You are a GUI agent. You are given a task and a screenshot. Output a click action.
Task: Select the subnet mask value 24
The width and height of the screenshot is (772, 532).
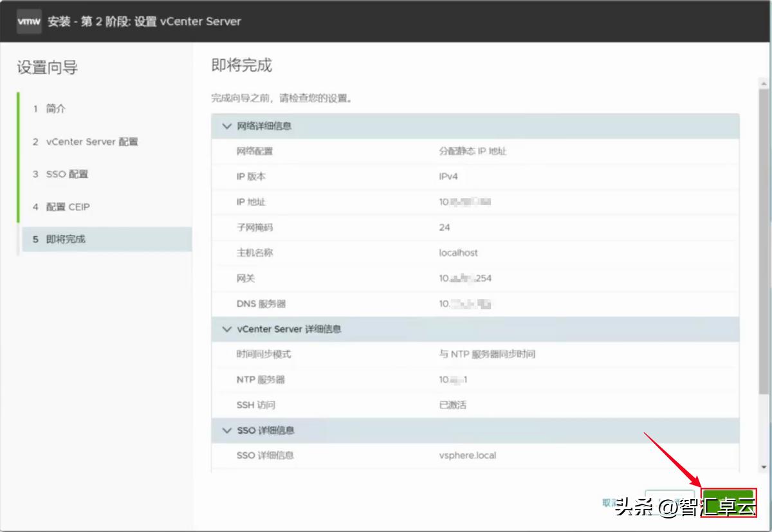(x=445, y=227)
